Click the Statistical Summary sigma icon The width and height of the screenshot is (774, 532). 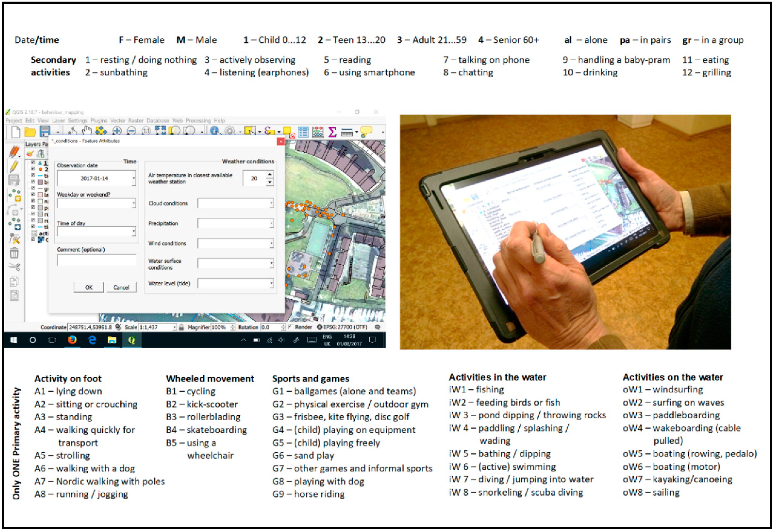(x=332, y=132)
